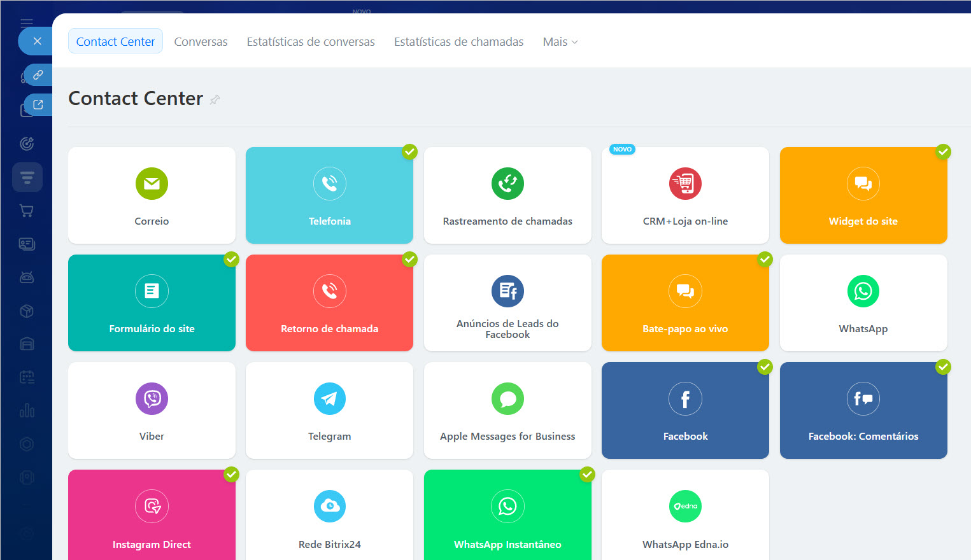Click the Rede Bitrix24 cloud icon
Image resolution: width=971 pixels, height=560 pixels.
[329, 507]
